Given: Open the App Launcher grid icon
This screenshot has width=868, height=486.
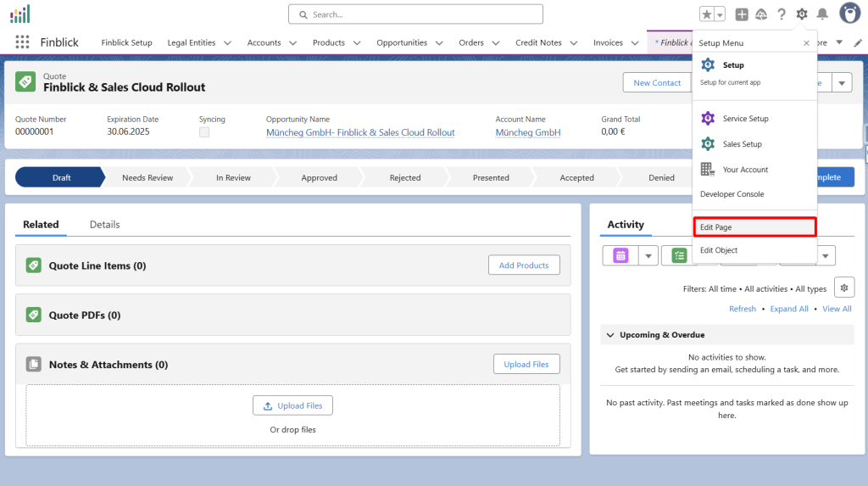Looking at the screenshot, I should [22, 42].
